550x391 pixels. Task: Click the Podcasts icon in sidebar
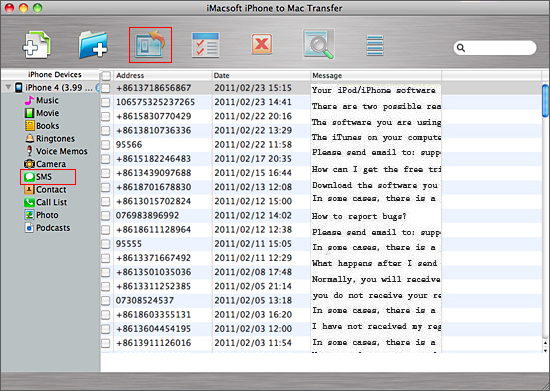point(29,228)
